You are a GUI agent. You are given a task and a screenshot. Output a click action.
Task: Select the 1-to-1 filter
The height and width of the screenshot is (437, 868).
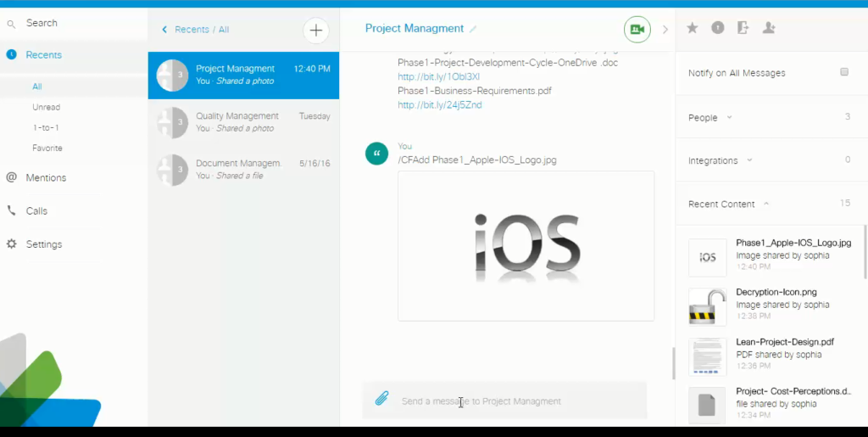[46, 127]
